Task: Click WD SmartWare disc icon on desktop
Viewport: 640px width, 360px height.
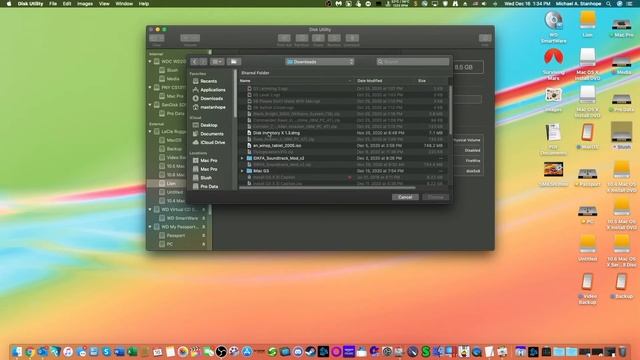Action: coord(553,21)
